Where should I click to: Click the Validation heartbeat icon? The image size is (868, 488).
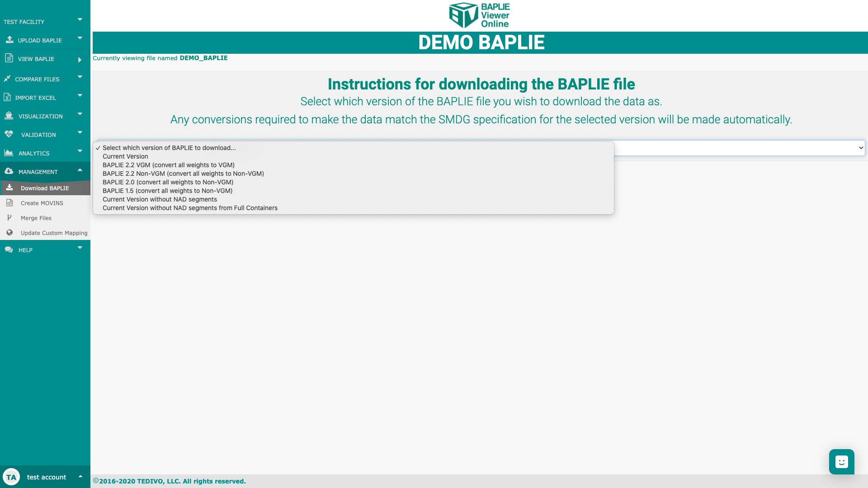(x=9, y=134)
